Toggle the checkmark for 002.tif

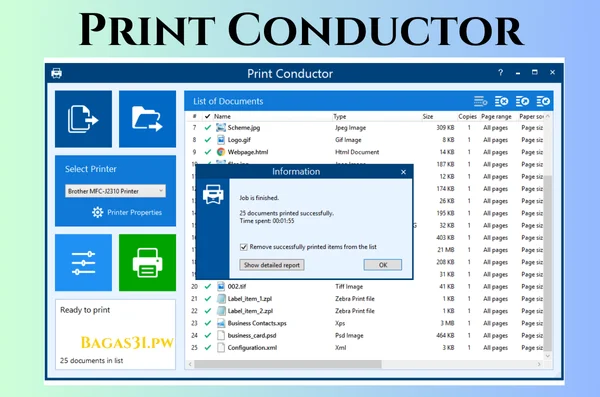[x=207, y=286]
